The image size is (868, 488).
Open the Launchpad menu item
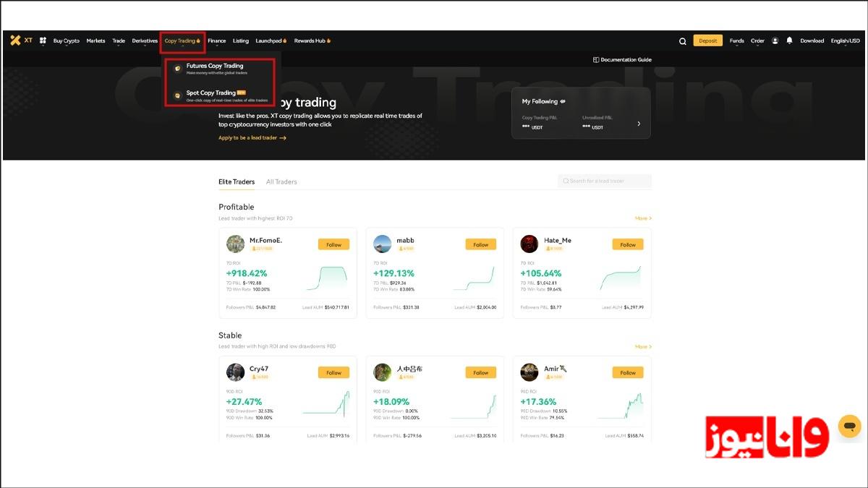coord(271,40)
